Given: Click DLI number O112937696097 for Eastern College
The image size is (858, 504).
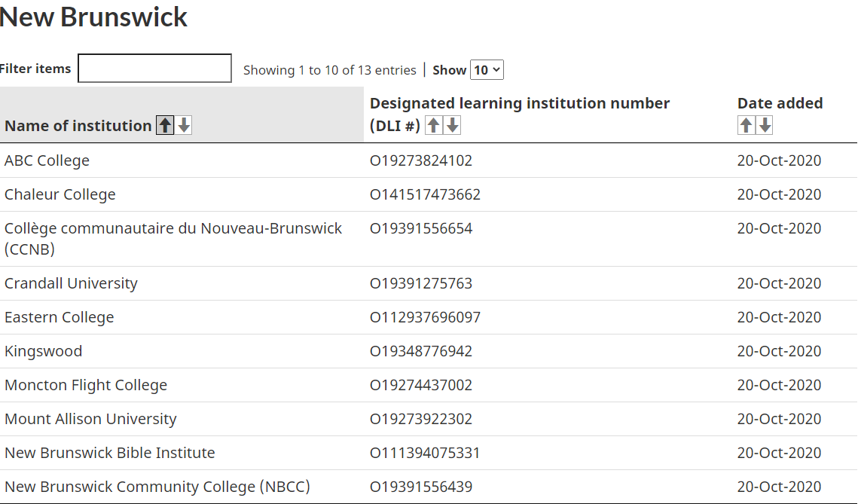Looking at the screenshot, I should [425, 317].
